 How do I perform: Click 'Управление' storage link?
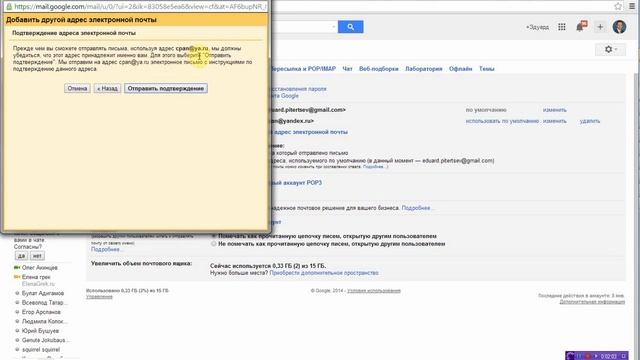pyautogui.click(x=99, y=297)
